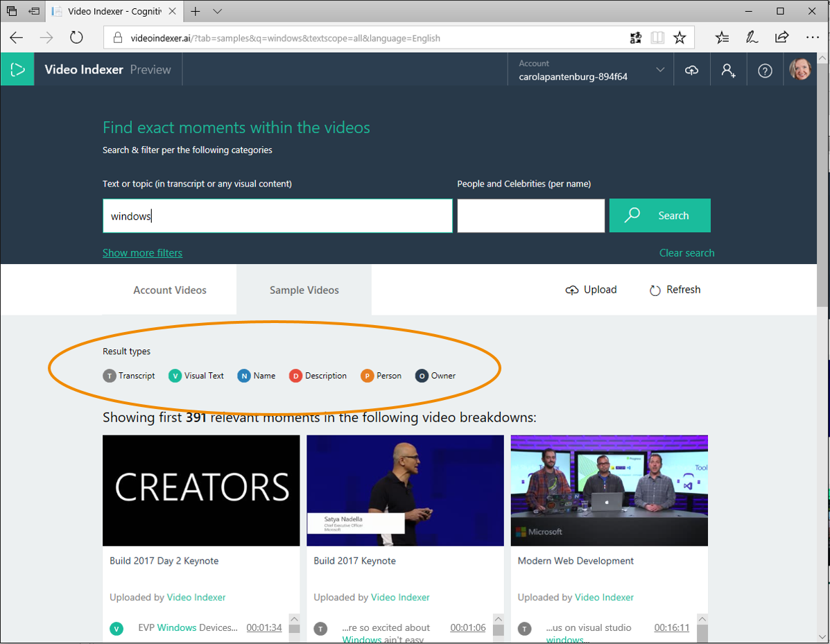Image resolution: width=830 pixels, height=644 pixels.
Task: Jump to timestamp 00:01:06
Action: pos(468,627)
